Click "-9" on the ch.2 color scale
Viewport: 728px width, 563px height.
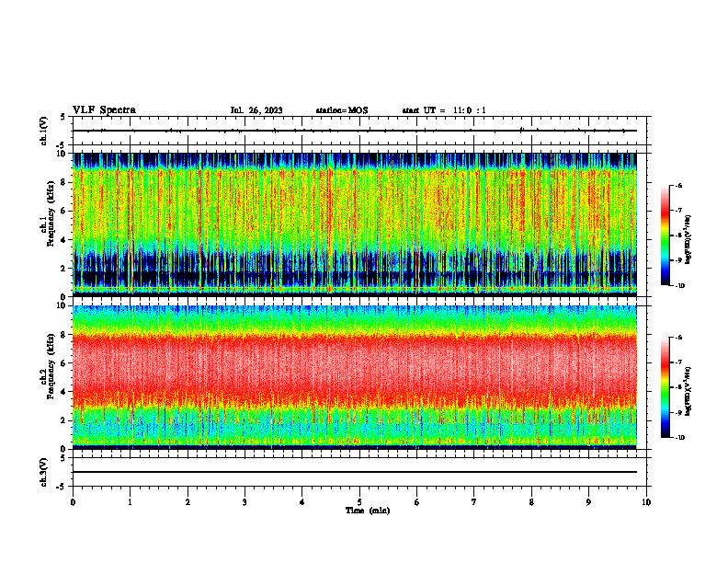click(678, 412)
